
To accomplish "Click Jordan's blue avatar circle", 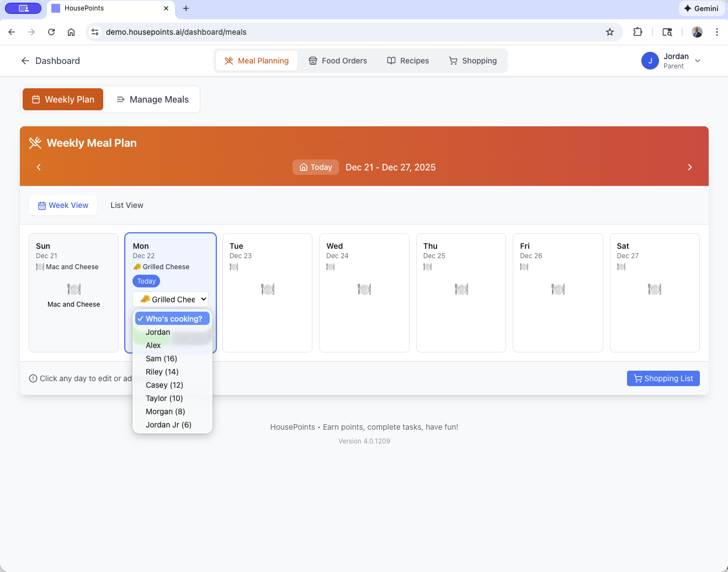I will click(650, 61).
